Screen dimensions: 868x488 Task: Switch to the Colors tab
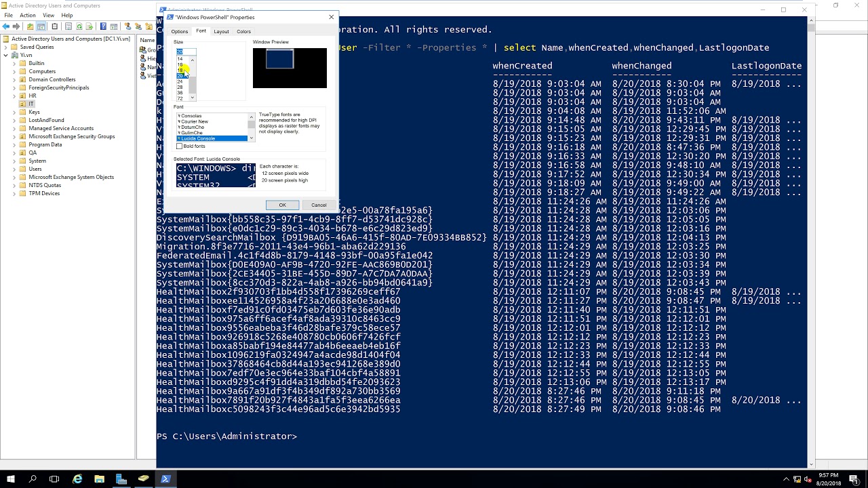[x=243, y=31]
